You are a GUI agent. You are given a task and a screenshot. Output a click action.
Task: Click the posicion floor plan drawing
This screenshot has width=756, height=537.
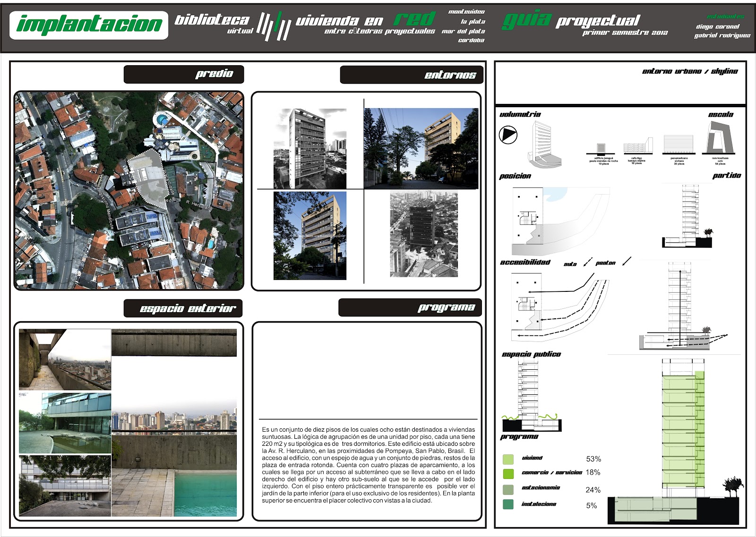[x=560, y=221]
